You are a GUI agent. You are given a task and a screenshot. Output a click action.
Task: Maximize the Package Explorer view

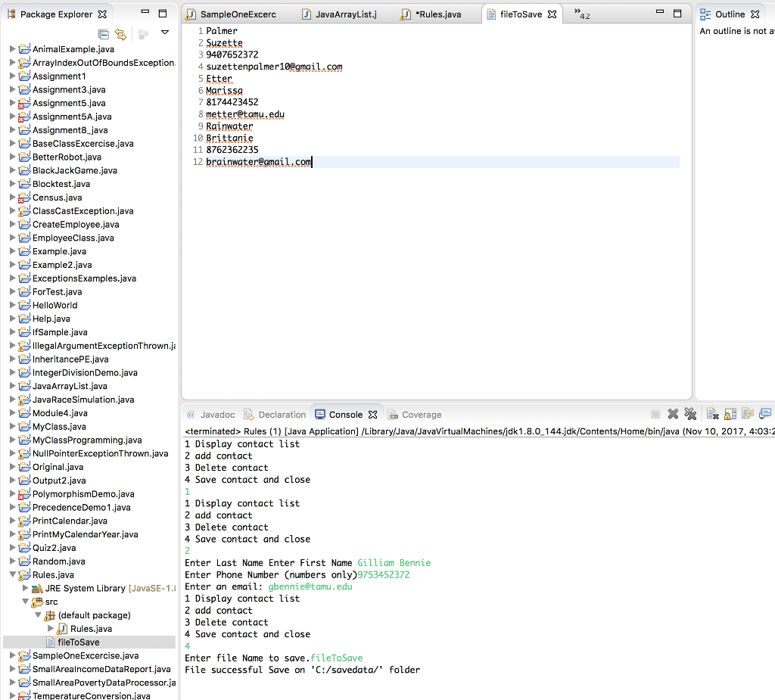(x=163, y=14)
